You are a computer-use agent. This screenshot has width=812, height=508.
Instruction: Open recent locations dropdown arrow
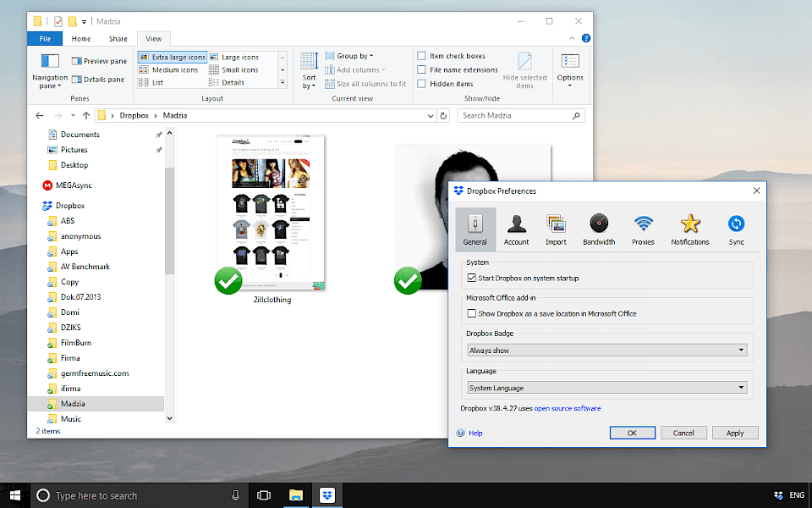point(73,116)
